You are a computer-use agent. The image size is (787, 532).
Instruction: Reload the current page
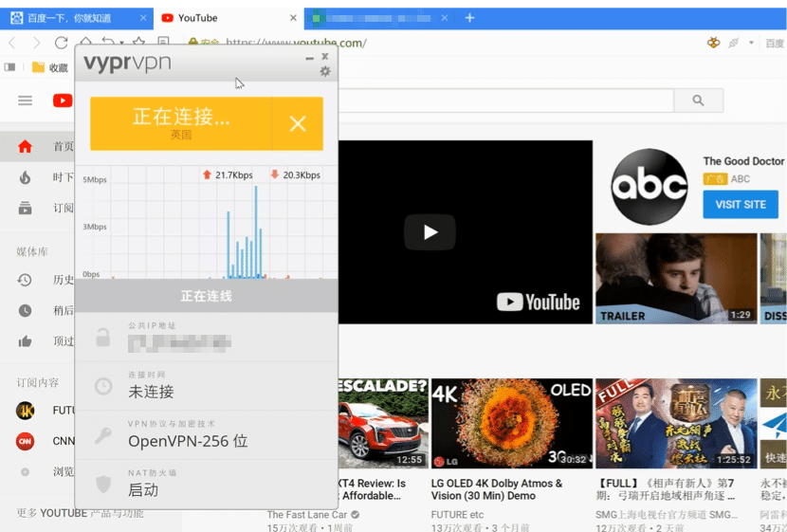point(62,43)
